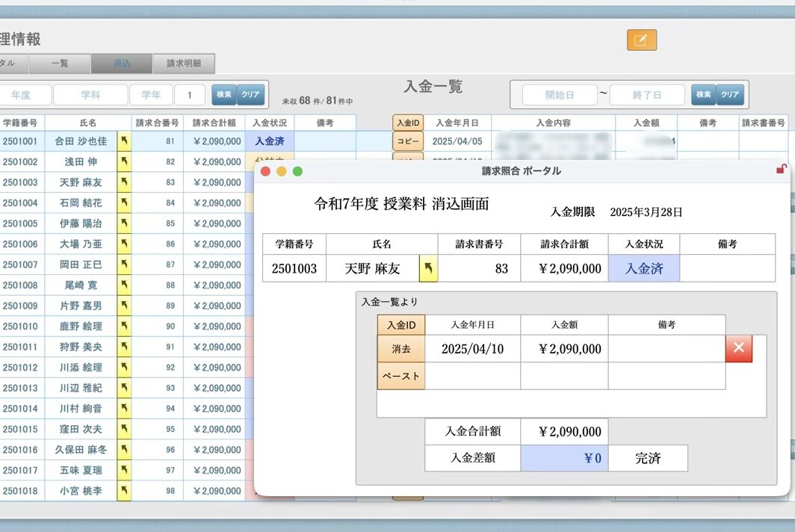Edit the 学年 number field showing 1
The image size is (795, 532).
(190, 95)
